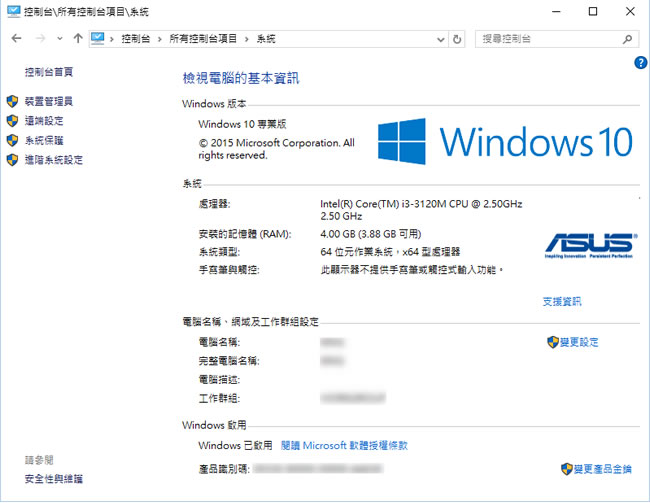Screen dimensions: 650x503
Task: Select 系統 breadcrumb in address bar
Action: [x=266, y=39]
